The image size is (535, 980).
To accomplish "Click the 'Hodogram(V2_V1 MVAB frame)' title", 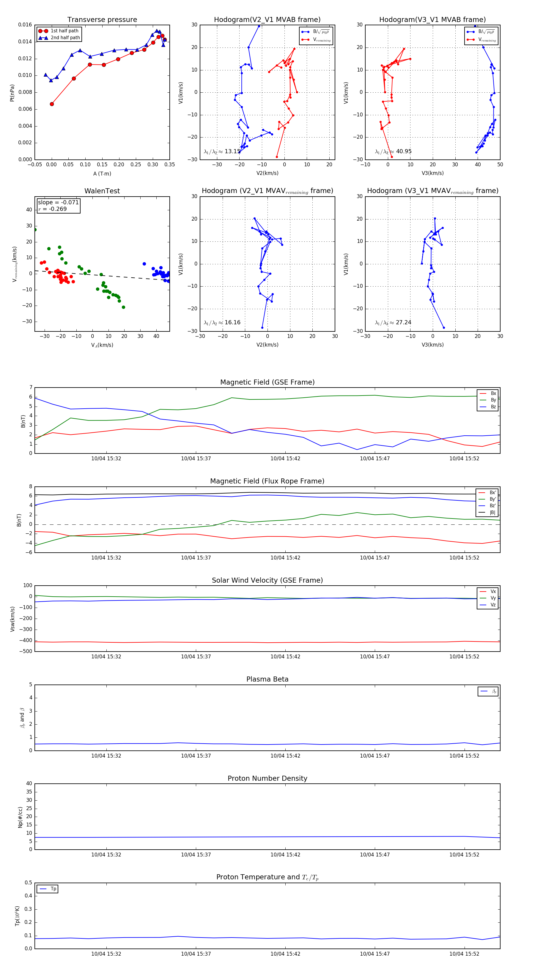I will click(x=267, y=20).
